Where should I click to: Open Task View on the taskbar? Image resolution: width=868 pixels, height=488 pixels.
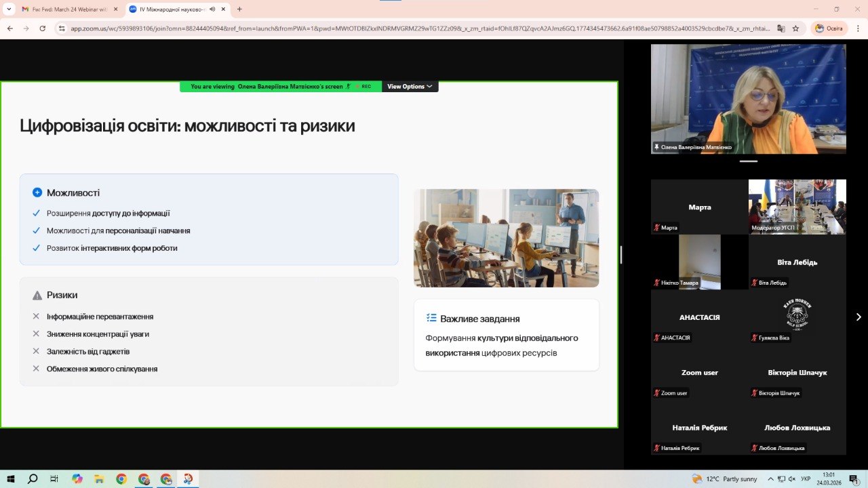pos(53,479)
